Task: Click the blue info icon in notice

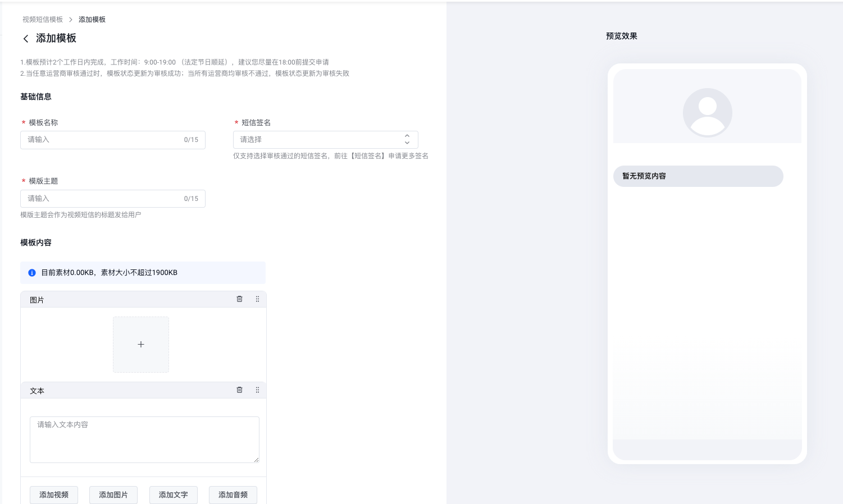Action: [32, 273]
